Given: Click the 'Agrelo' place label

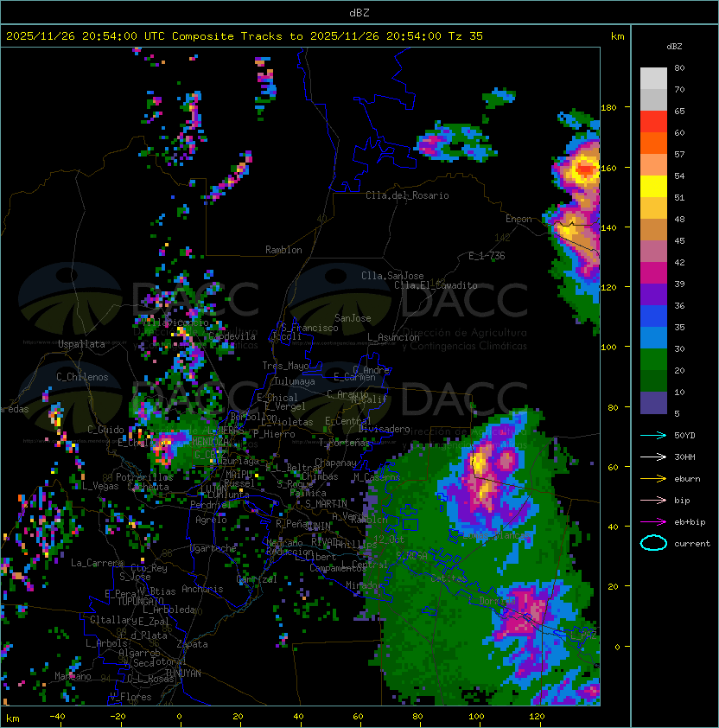Looking at the screenshot, I should pos(211,520).
